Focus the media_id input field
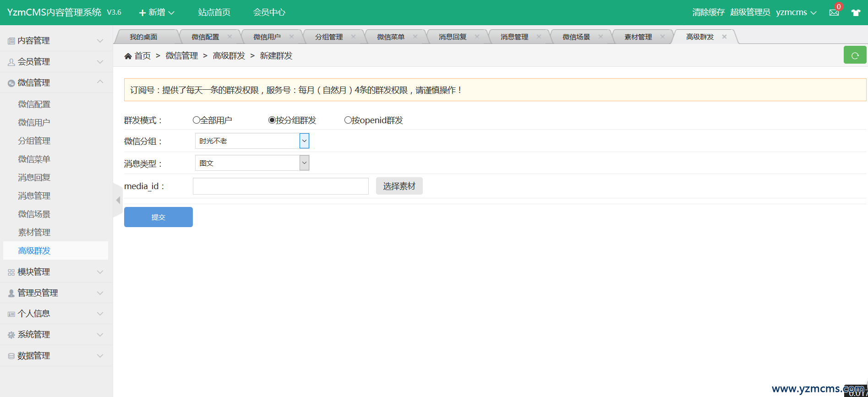 click(280, 186)
